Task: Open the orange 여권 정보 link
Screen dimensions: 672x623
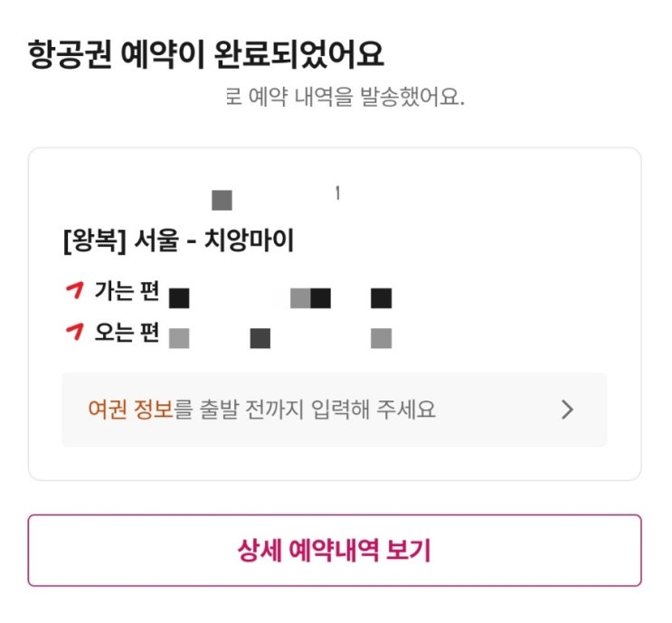Action: tap(130, 410)
